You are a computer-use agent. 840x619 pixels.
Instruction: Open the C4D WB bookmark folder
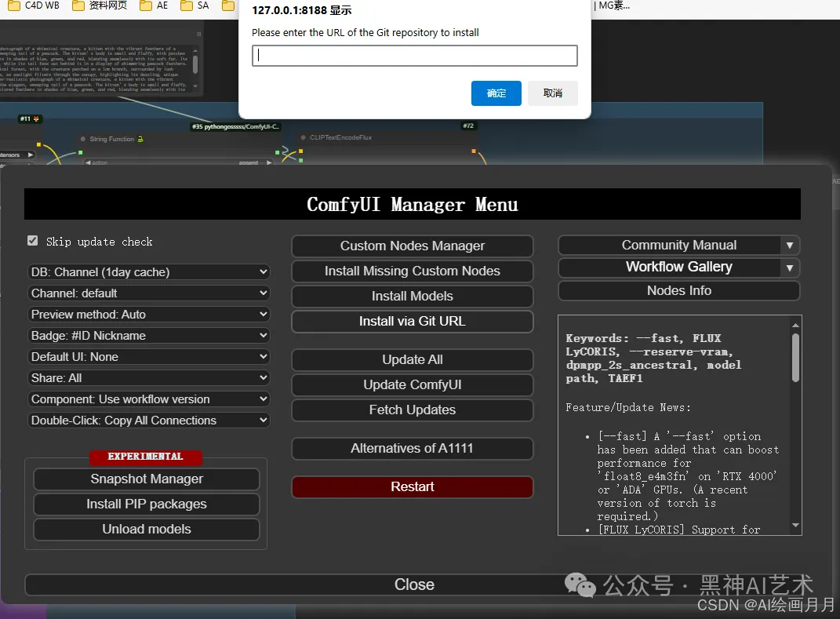click(x=35, y=5)
